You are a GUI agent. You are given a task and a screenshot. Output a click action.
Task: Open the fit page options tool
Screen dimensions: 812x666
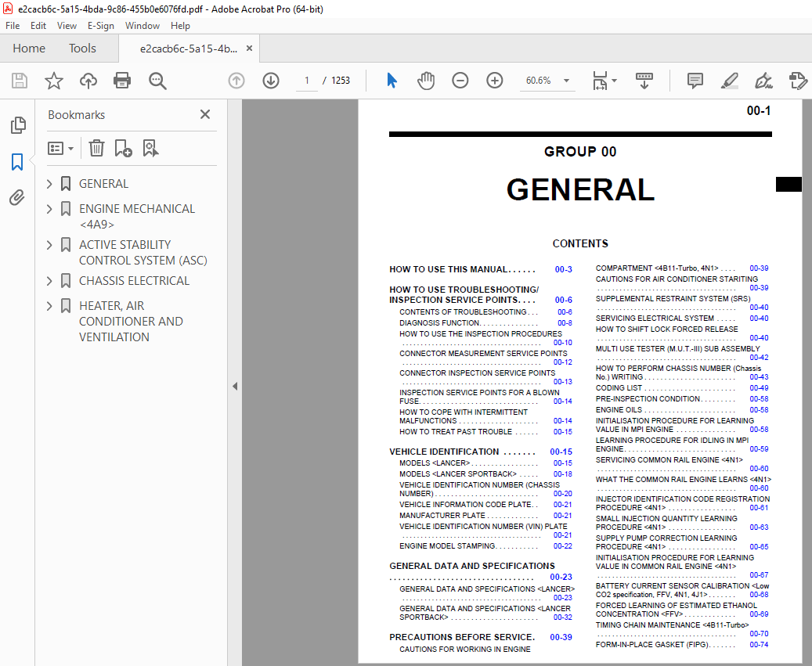[x=604, y=81]
